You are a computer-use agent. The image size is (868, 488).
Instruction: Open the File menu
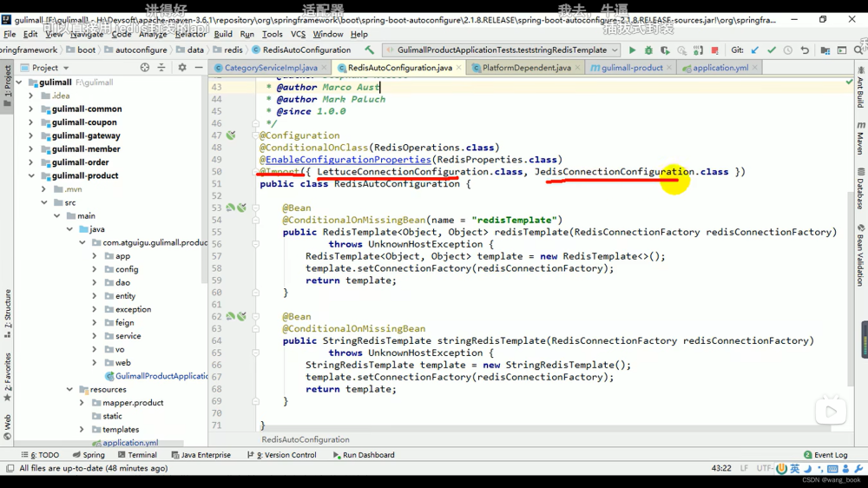click(10, 34)
